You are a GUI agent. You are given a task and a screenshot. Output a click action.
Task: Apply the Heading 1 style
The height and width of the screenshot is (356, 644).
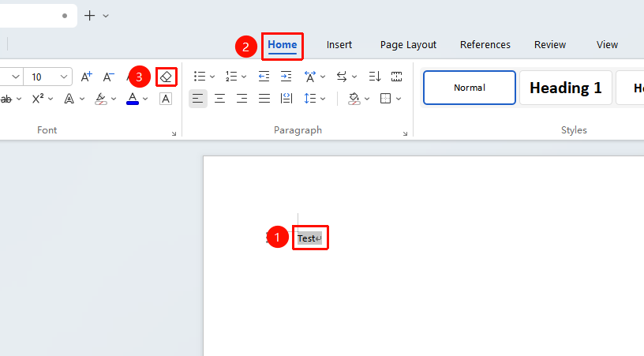pyautogui.click(x=566, y=88)
